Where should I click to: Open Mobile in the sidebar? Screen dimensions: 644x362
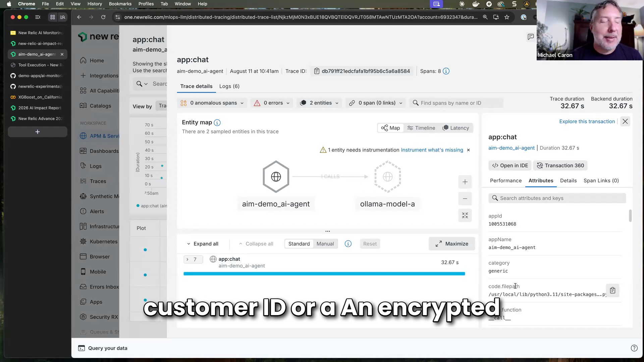click(x=93, y=272)
